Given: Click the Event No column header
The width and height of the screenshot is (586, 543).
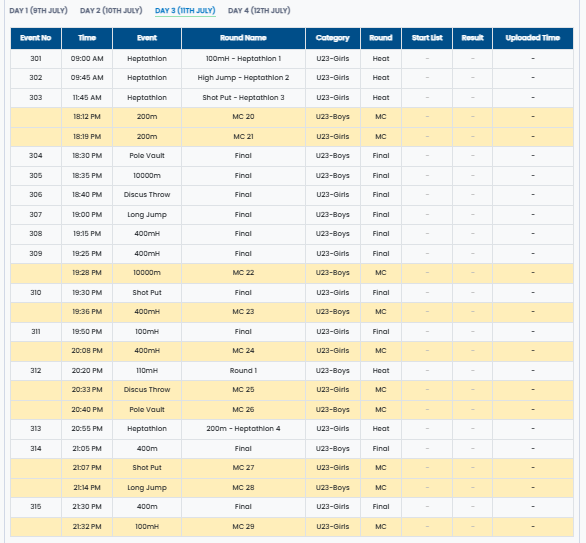Looking at the screenshot, I should tap(36, 38).
